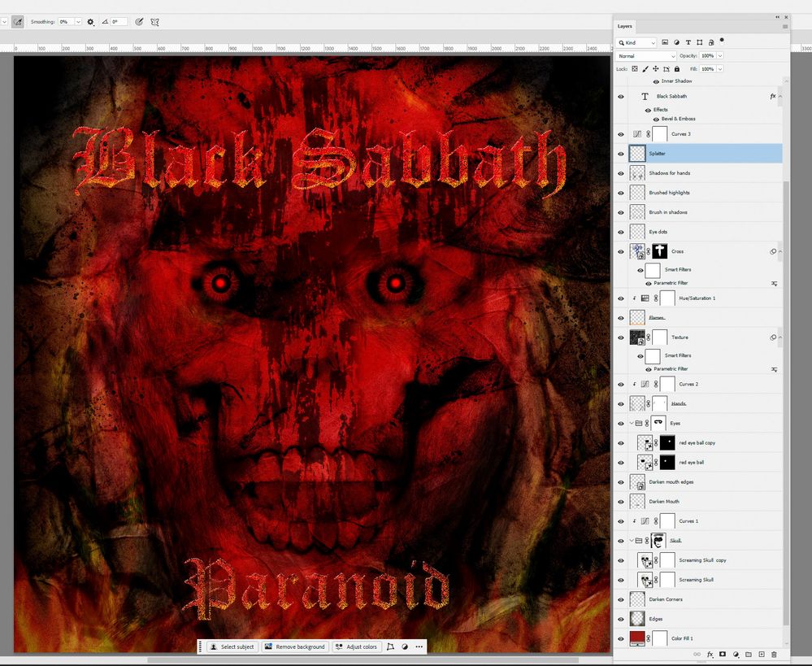Open the Normal blend mode dropdown
This screenshot has height=666, width=812.
(646, 56)
